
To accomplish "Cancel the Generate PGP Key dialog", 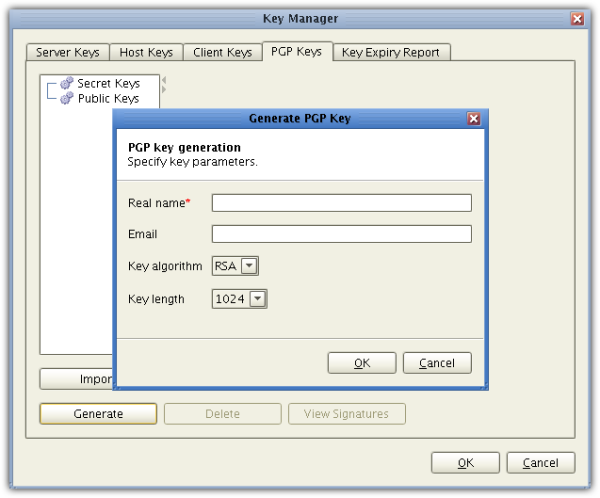I will point(437,363).
